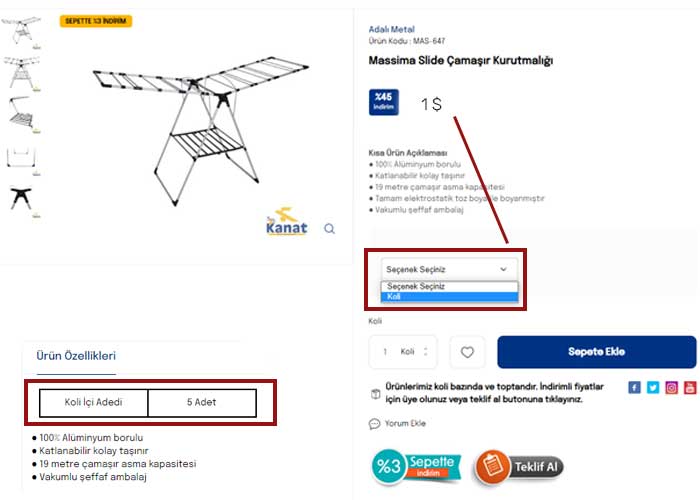The width and height of the screenshot is (700, 500).
Task: Click the magnifier zoom icon on product image
Action: (329, 229)
